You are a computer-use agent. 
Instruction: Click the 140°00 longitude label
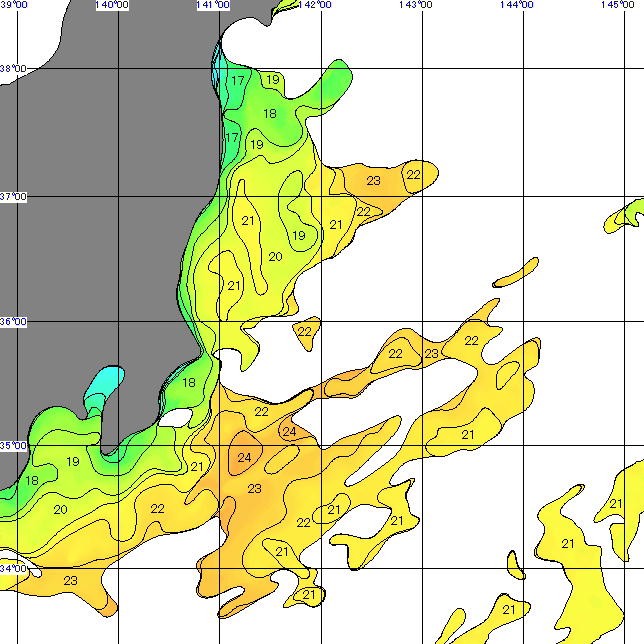[x=110, y=6]
